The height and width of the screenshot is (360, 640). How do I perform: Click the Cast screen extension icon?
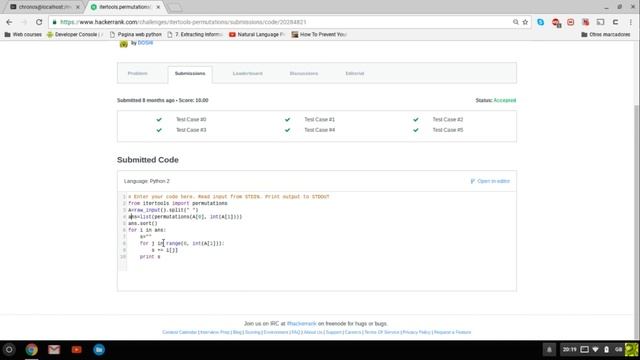pyautogui.click(x=600, y=22)
